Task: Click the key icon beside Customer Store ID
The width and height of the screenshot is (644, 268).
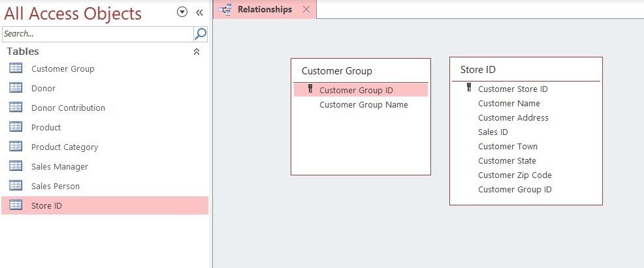Action: [x=469, y=88]
